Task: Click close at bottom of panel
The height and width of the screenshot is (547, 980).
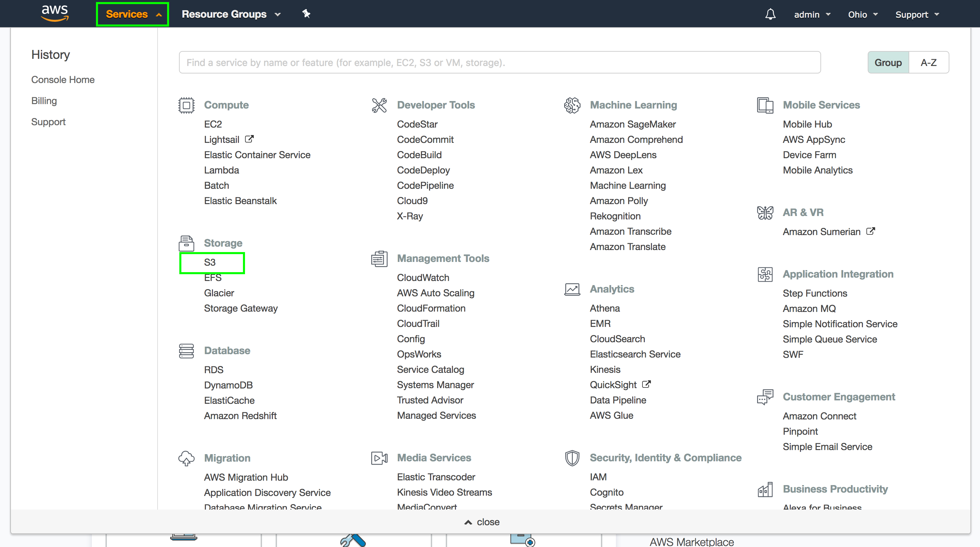Action: [483, 522]
